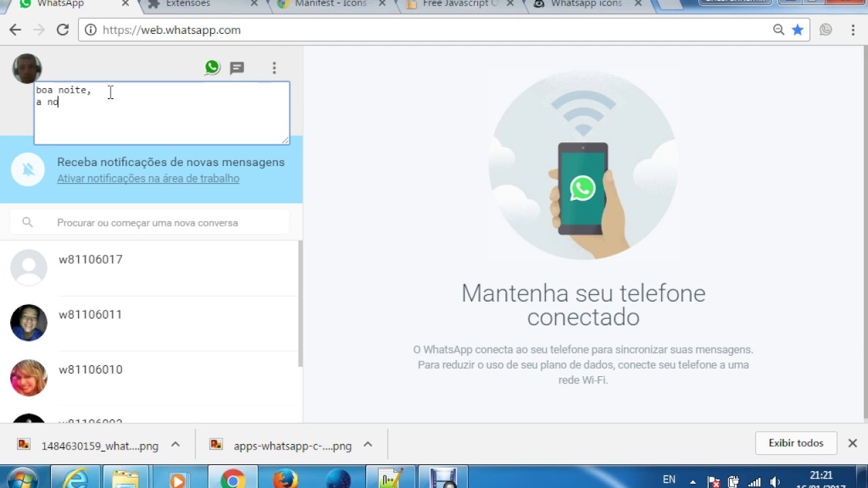The image size is (868, 488).
Task: Start a new chat with message icon
Action: pos(237,68)
